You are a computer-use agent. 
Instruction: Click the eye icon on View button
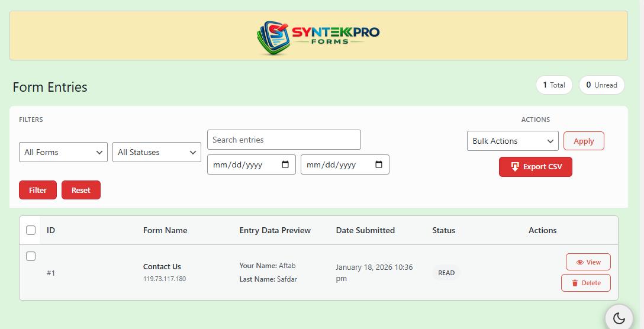click(x=579, y=262)
